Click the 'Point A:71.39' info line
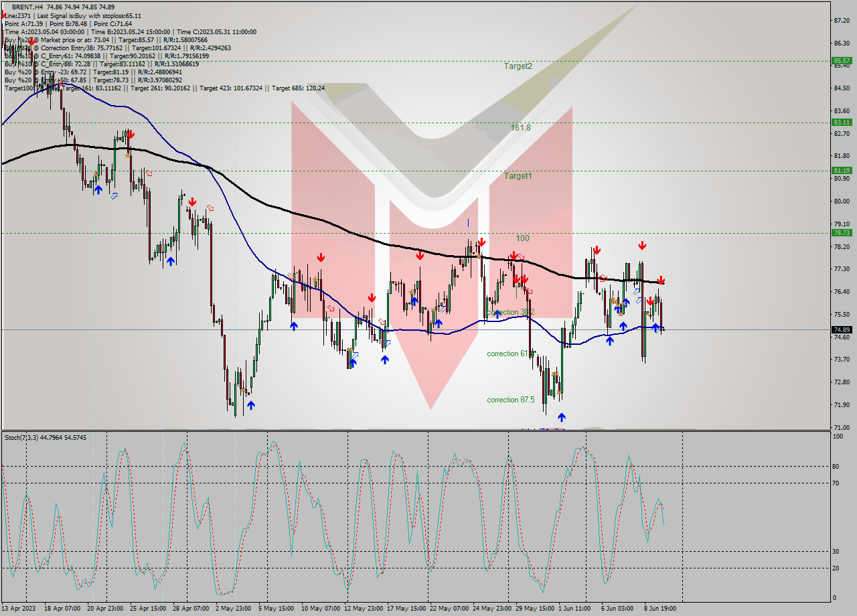 pos(24,23)
